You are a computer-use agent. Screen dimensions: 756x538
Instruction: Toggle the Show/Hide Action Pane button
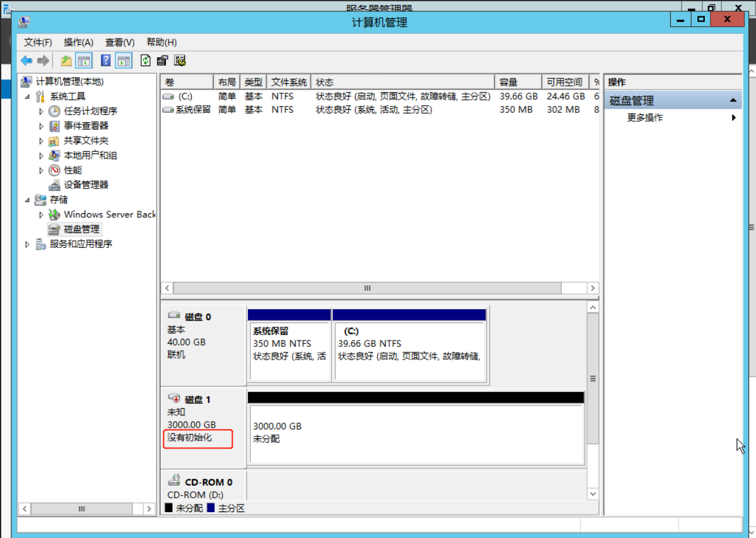click(124, 61)
